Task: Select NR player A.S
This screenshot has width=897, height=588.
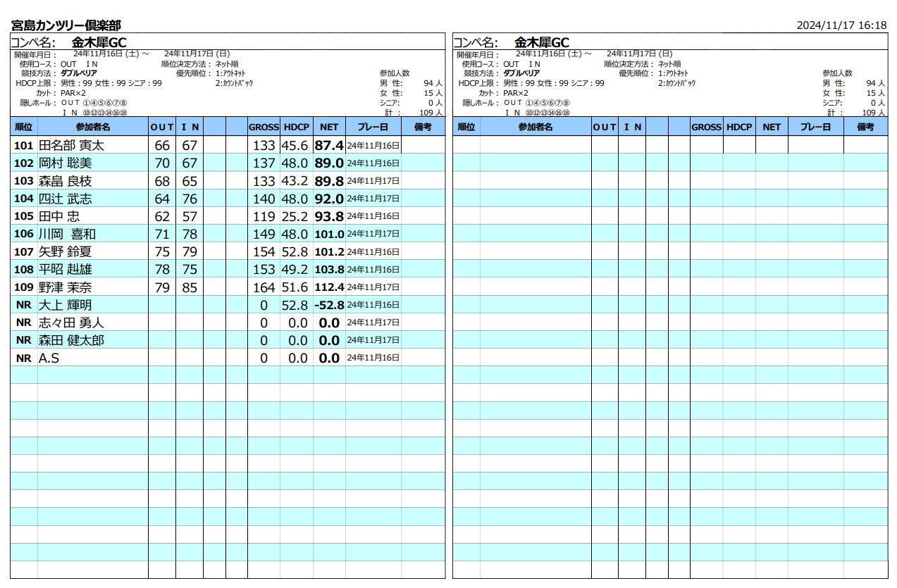Action: pyautogui.click(x=49, y=358)
